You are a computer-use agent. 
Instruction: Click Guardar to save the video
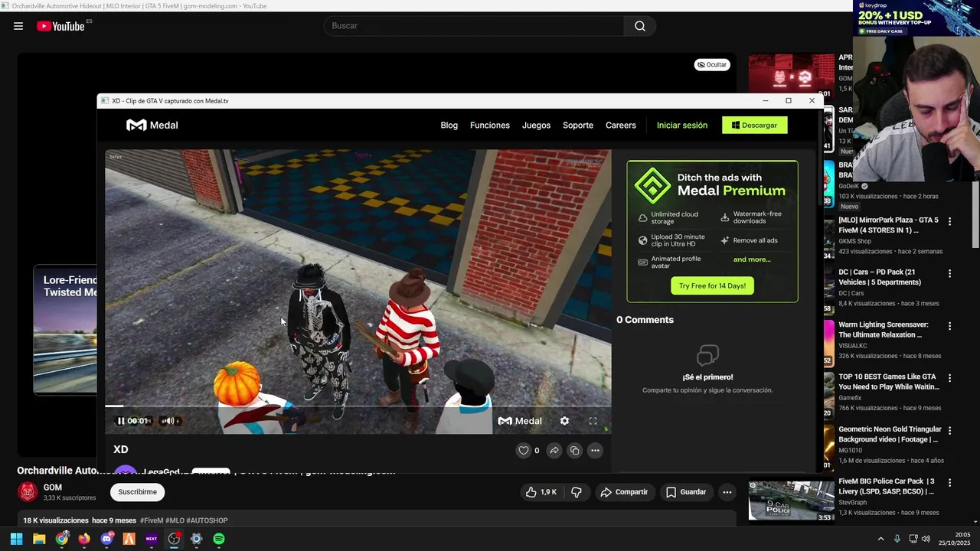pos(685,492)
